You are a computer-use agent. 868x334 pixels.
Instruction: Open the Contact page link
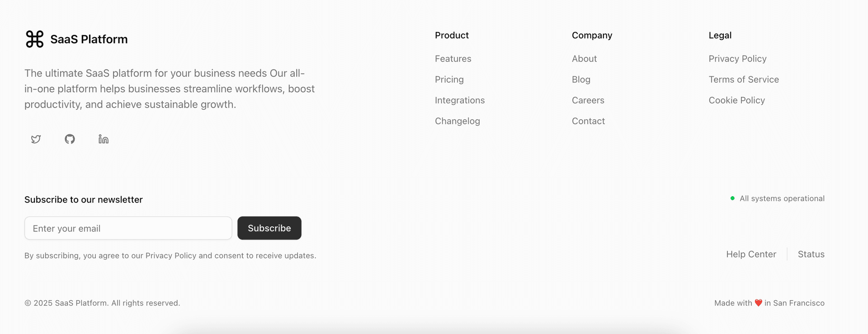588,121
